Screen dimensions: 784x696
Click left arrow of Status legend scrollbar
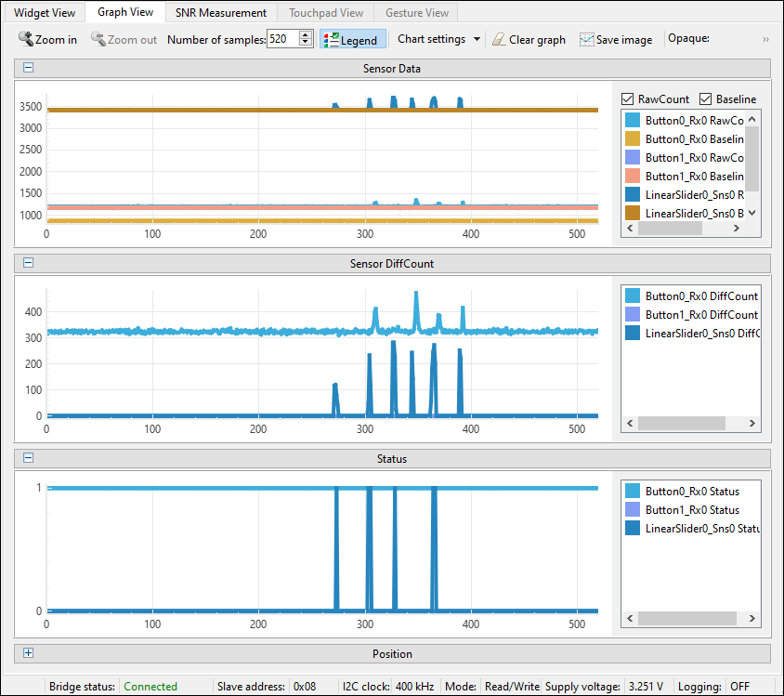[x=630, y=618]
